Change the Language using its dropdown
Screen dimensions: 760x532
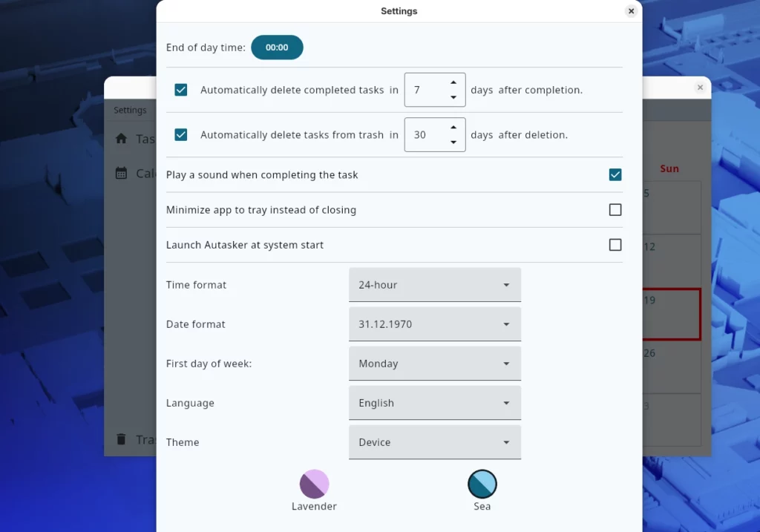pyautogui.click(x=434, y=403)
